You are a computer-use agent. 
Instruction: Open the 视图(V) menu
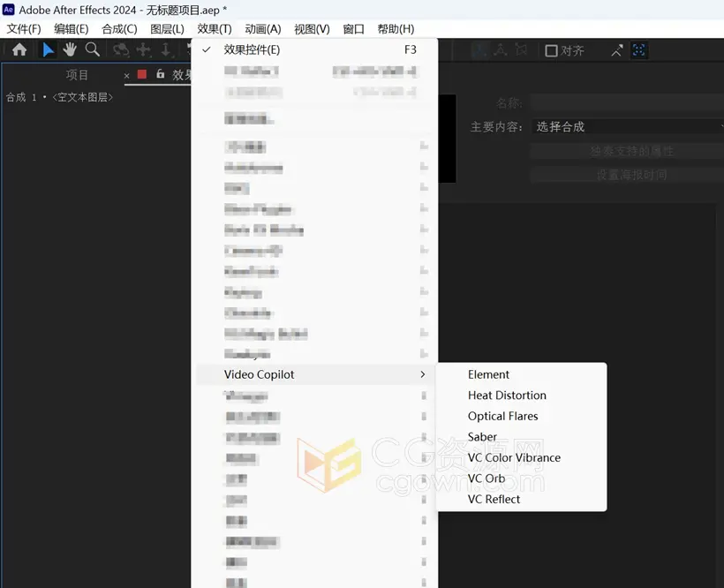(x=313, y=29)
